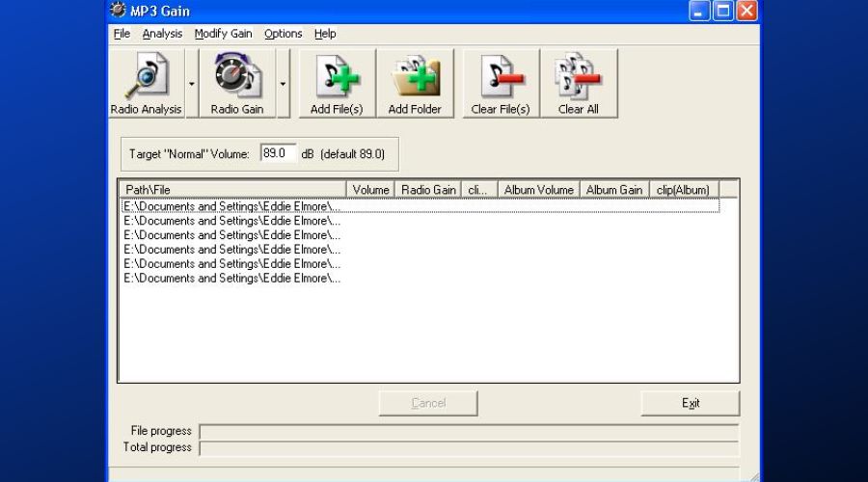This screenshot has width=868, height=482.
Task: Select the first file in the list
Action: coord(231,206)
